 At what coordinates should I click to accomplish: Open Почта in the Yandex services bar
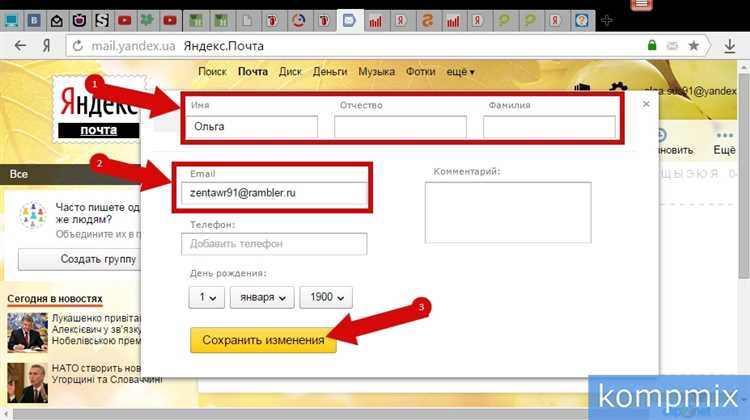point(253,72)
